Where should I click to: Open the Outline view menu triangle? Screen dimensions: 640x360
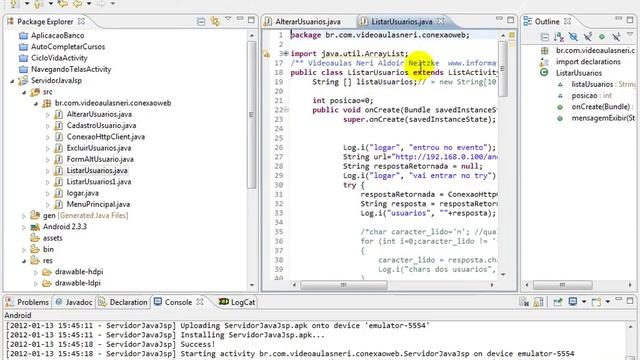click(x=630, y=35)
